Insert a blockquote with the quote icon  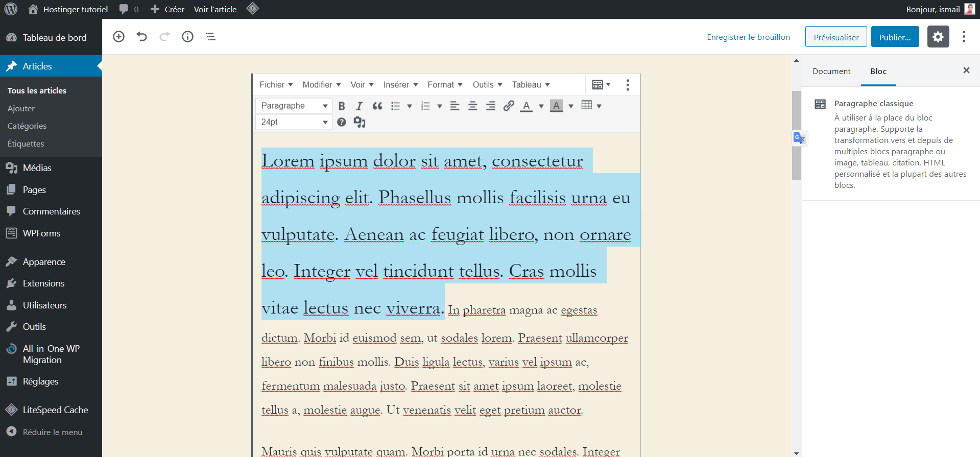point(377,106)
